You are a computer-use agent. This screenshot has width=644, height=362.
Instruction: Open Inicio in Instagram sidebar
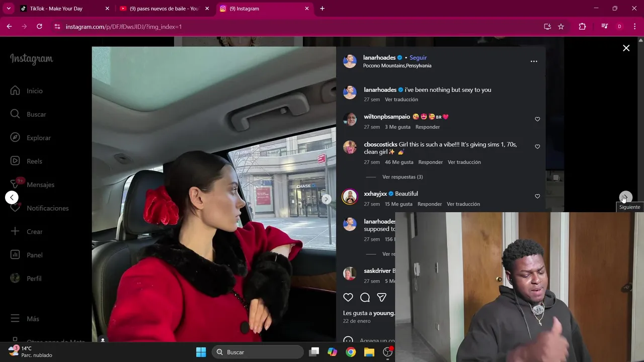point(27,91)
